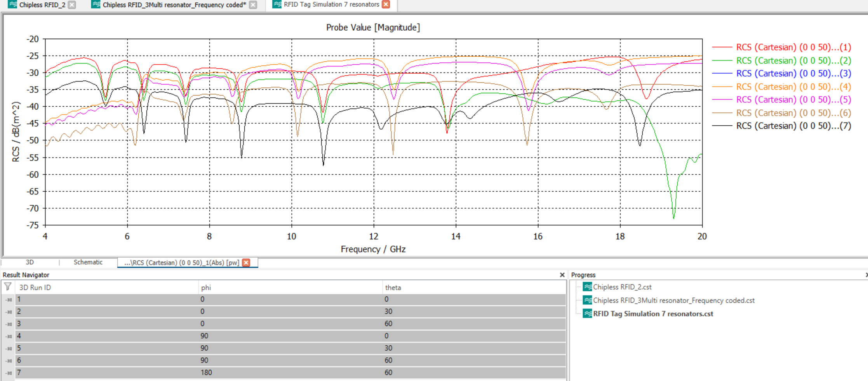Screen dimensions: 868x381
Task: Click the black RCS curve (7) legend entry
Action: [793, 126]
